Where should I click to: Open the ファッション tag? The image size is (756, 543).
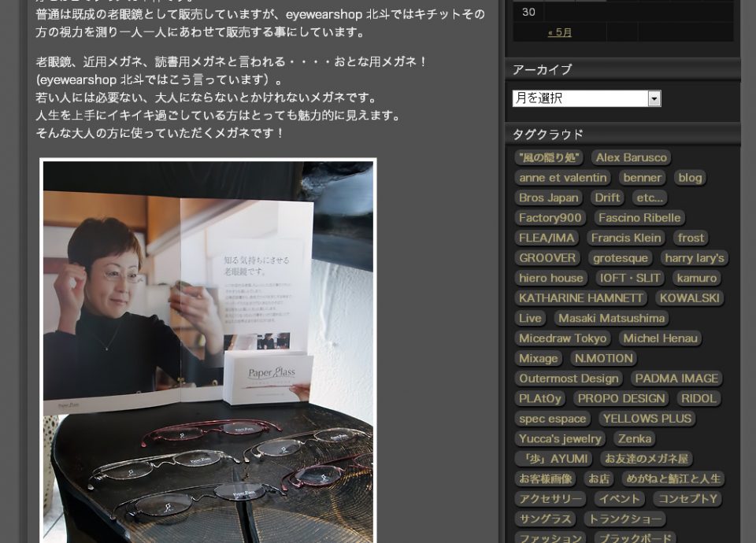point(550,537)
